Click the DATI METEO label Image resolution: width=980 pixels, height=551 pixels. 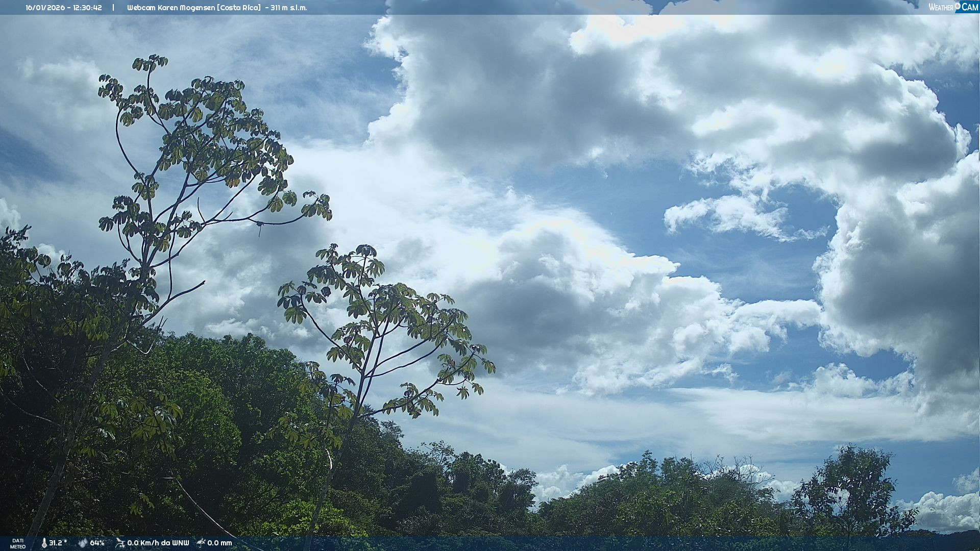pos(18,544)
